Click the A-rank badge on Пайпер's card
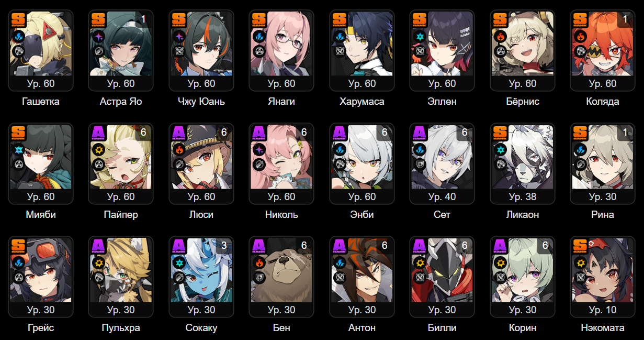This screenshot has height=340, width=644. pyautogui.click(x=98, y=133)
